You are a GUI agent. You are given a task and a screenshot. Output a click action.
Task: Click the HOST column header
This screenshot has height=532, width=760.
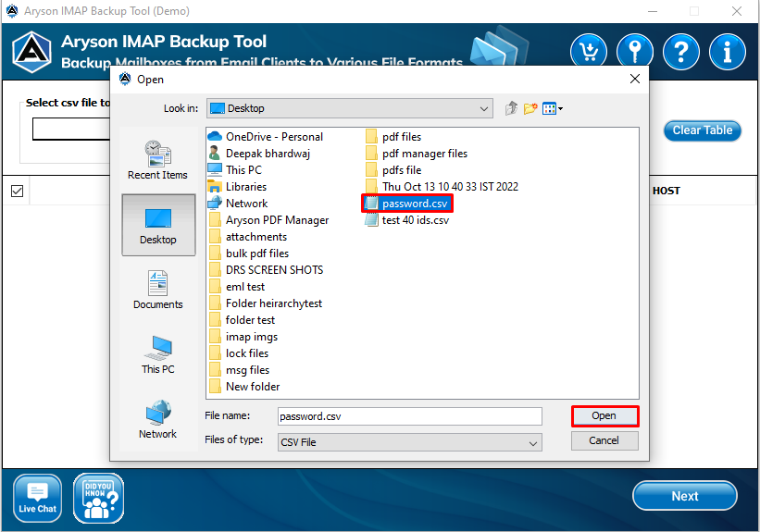tap(666, 191)
